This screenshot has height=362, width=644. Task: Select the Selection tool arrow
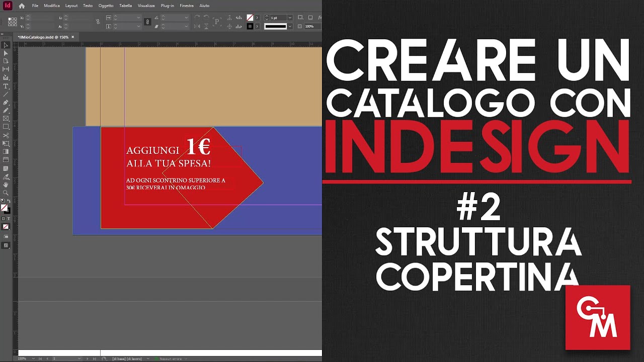(x=6, y=45)
